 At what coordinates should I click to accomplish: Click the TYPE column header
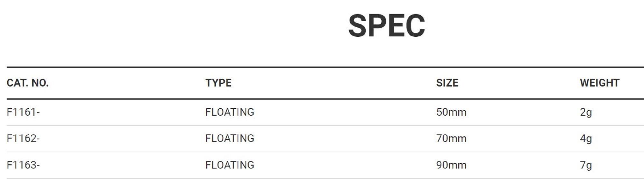218,83
